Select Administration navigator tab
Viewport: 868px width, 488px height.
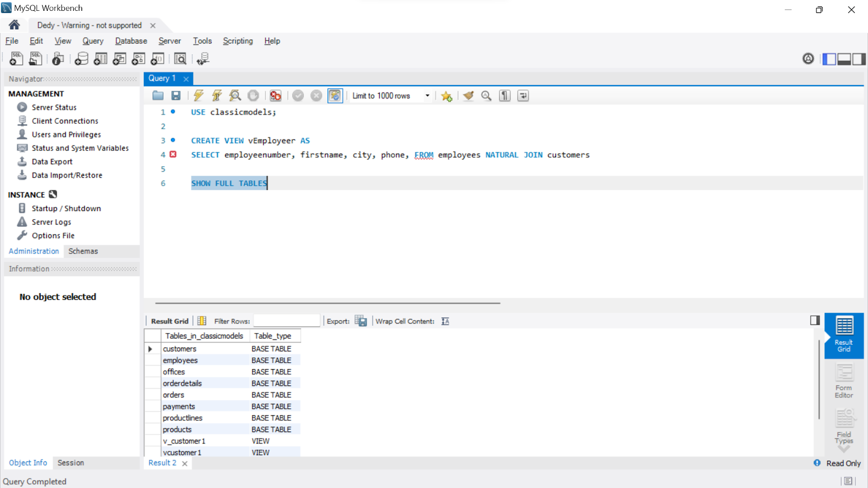[x=34, y=251]
